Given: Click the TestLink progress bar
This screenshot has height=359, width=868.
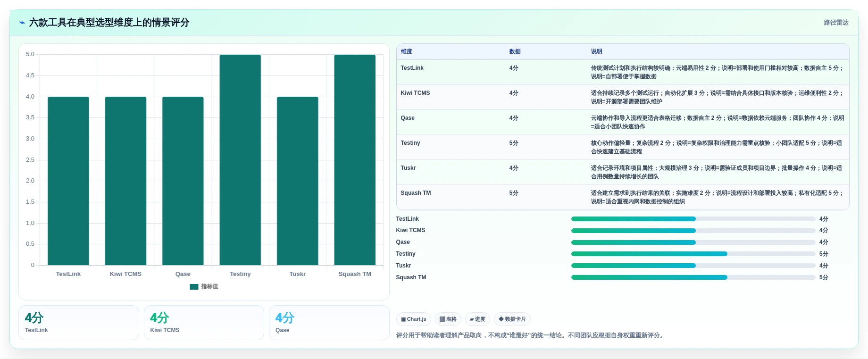Looking at the screenshot, I should [693, 219].
